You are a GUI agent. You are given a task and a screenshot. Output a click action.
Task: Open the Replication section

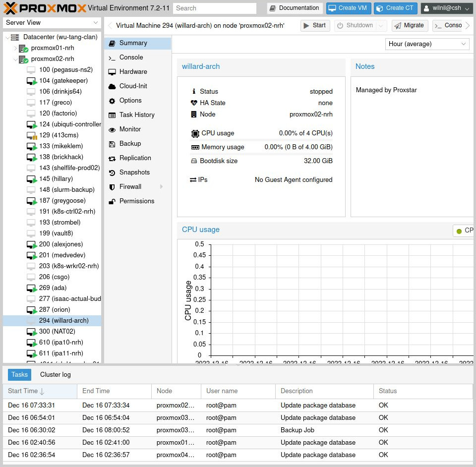[x=137, y=158]
